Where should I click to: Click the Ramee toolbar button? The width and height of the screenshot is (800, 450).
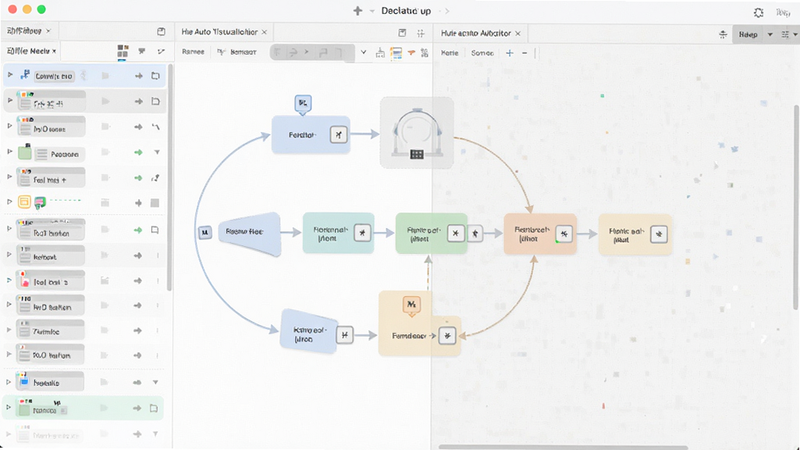point(193,52)
